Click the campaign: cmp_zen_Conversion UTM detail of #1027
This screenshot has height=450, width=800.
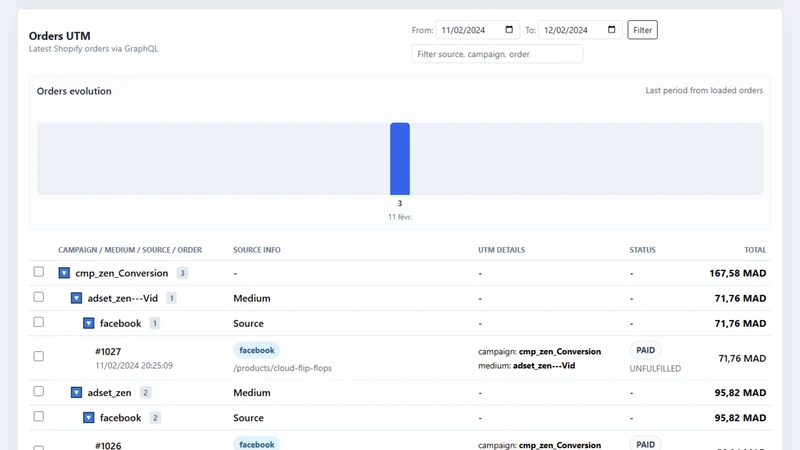[539, 352]
